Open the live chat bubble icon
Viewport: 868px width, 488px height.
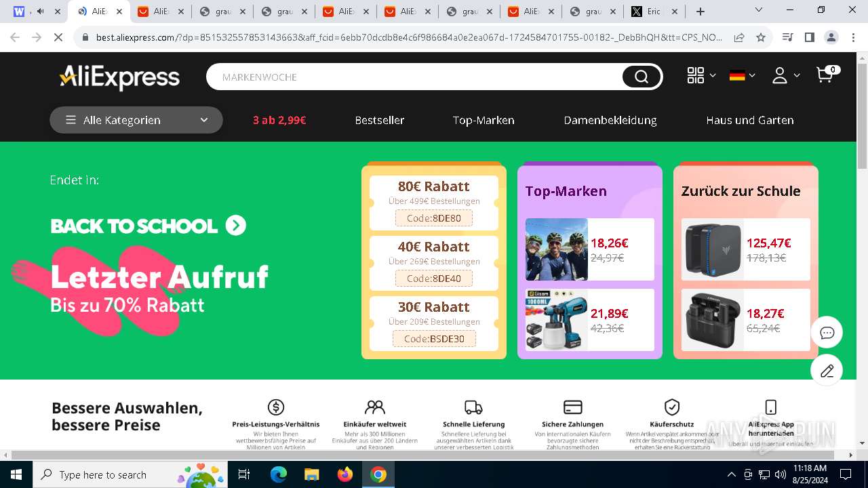tap(827, 333)
